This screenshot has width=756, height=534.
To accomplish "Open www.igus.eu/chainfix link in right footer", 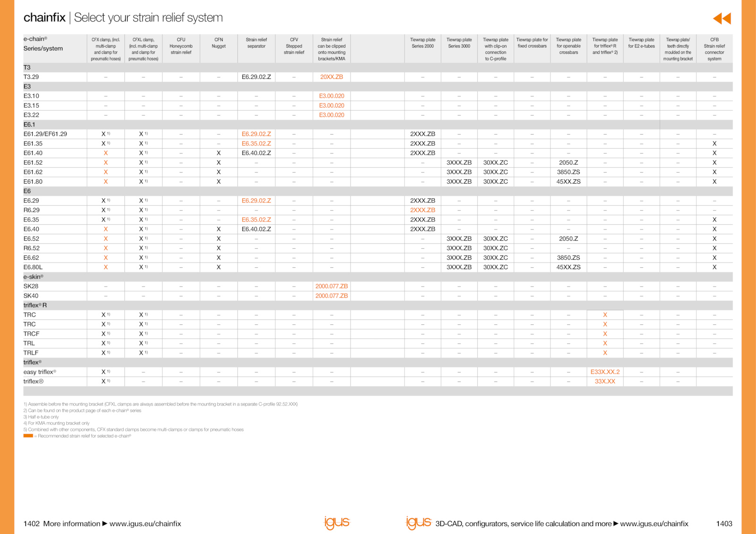I will 654,524.
